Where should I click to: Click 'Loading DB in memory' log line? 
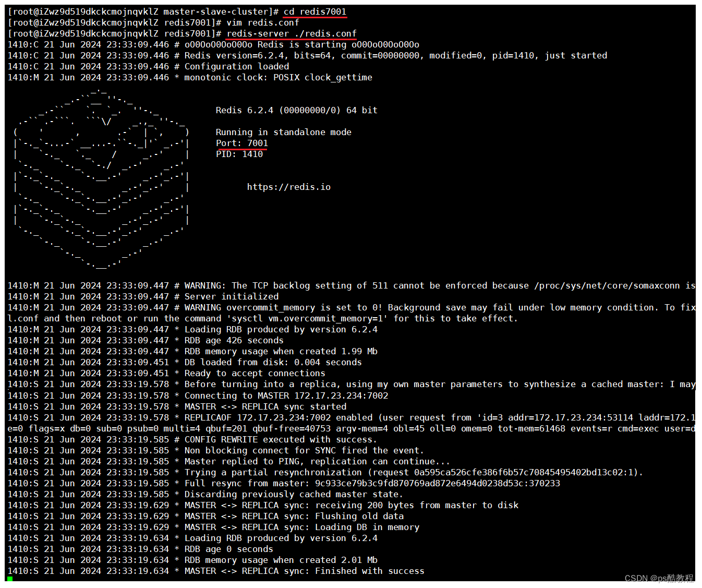tap(213, 527)
